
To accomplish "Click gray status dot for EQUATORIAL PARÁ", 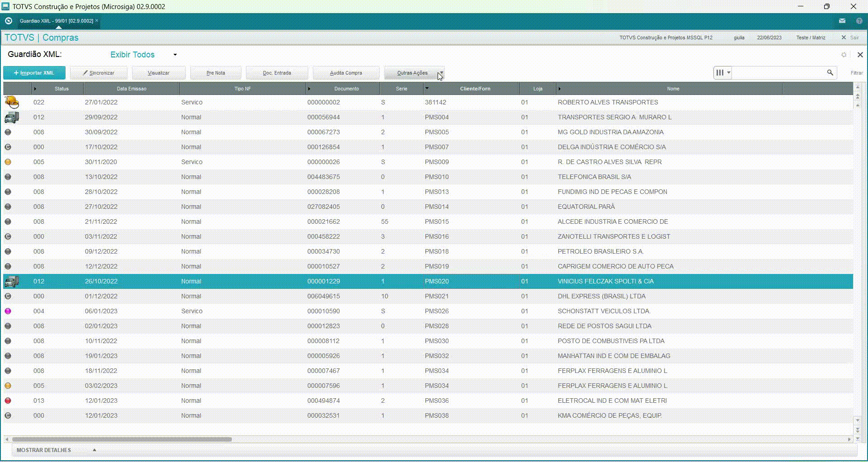I will click(8, 207).
